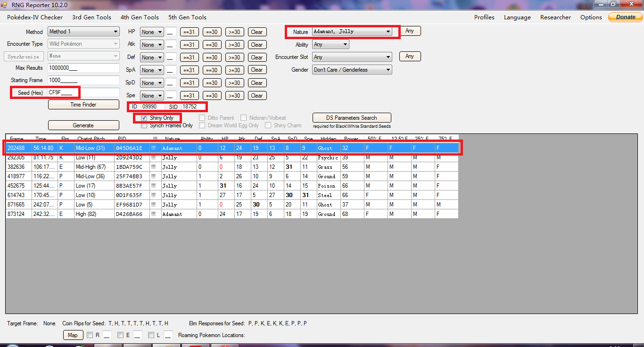Toggle the E roamer checkbox
The image size is (644, 347).
tap(120, 335)
